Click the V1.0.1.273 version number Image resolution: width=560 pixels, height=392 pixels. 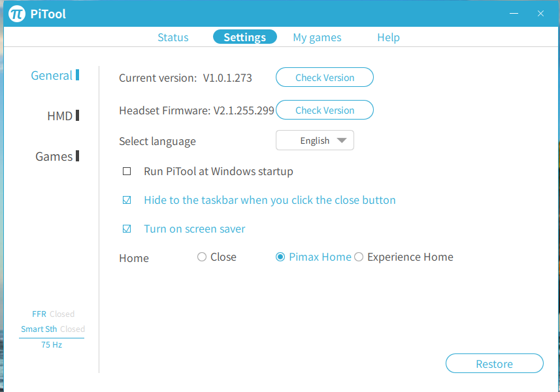point(227,78)
